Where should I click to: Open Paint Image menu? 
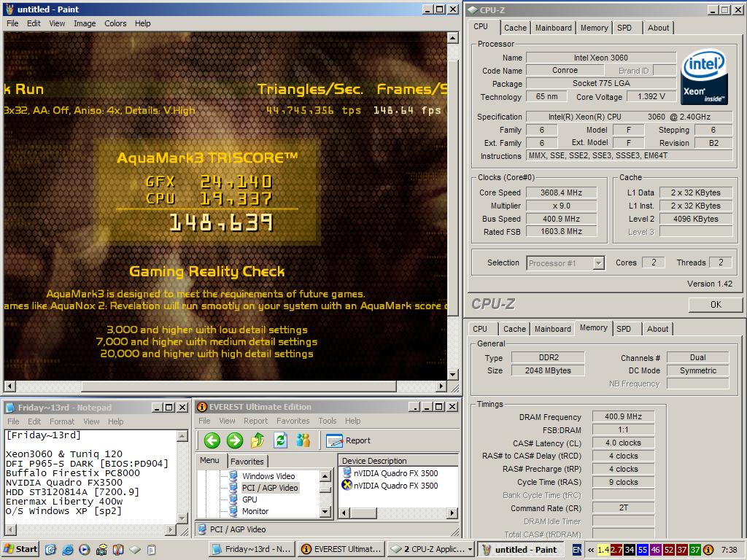tap(85, 23)
